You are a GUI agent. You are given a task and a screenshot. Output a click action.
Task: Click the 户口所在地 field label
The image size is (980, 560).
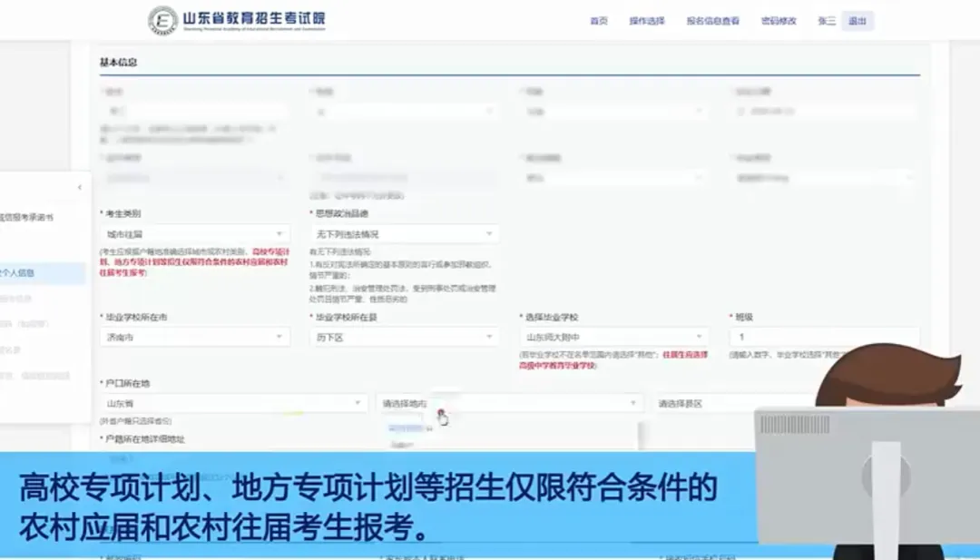tap(128, 383)
